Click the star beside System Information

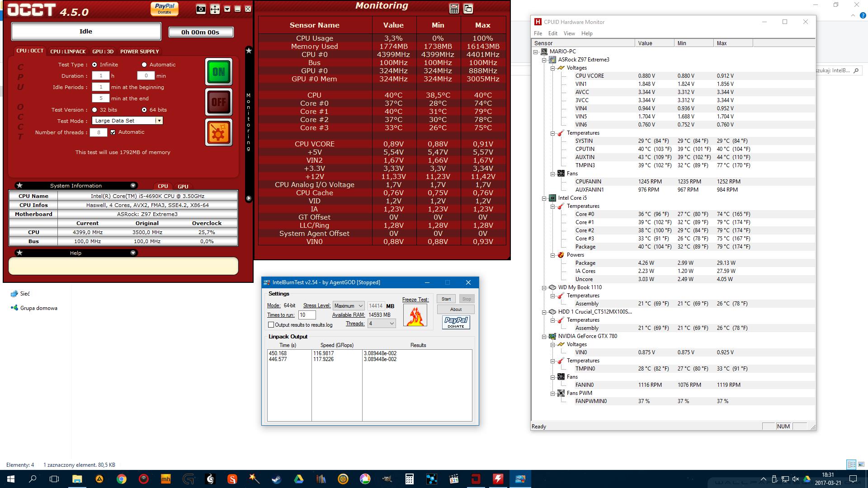click(x=19, y=186)
